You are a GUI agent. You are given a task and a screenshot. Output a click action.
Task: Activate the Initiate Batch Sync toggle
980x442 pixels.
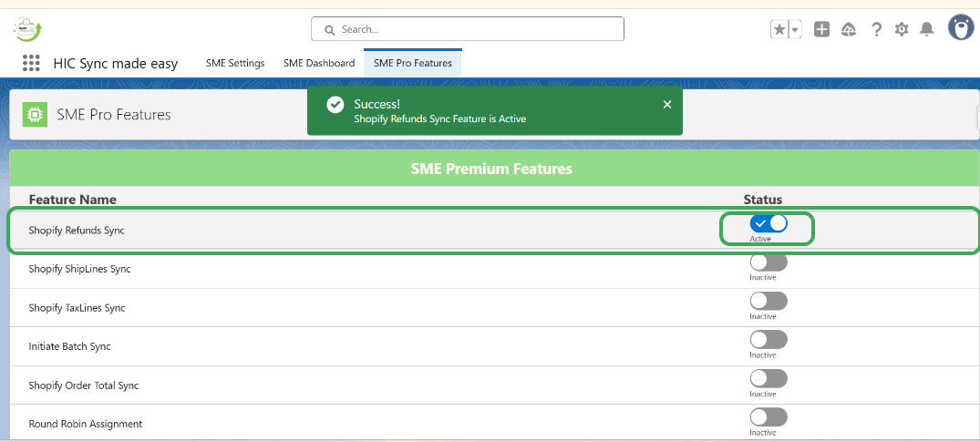click(768, 340)
